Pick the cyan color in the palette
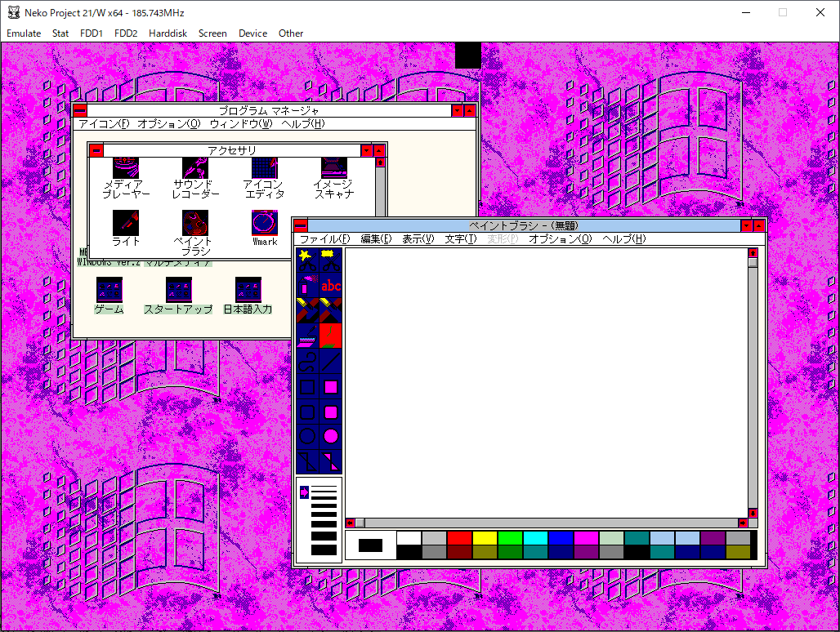This screenshot has height=632, width=840. click(x=535, y=538)
